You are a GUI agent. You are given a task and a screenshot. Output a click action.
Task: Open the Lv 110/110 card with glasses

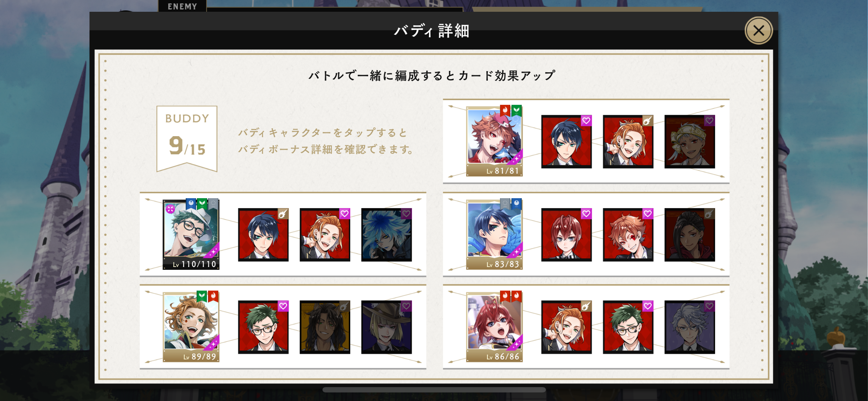[191, 234]
